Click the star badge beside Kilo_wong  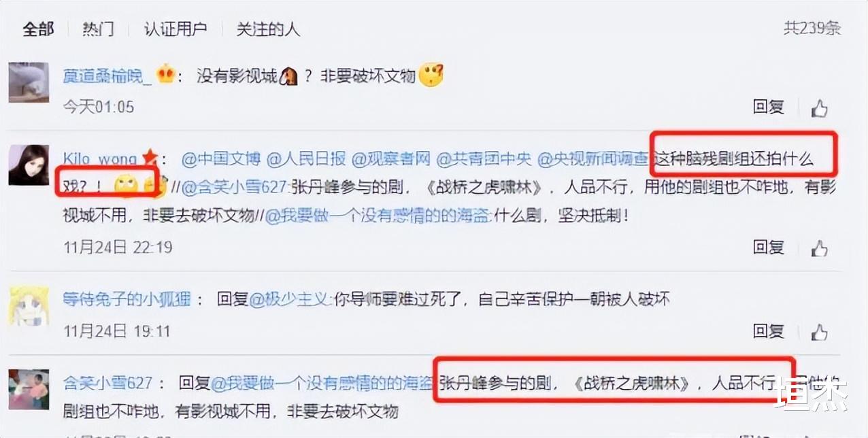[x=150, y=159]
